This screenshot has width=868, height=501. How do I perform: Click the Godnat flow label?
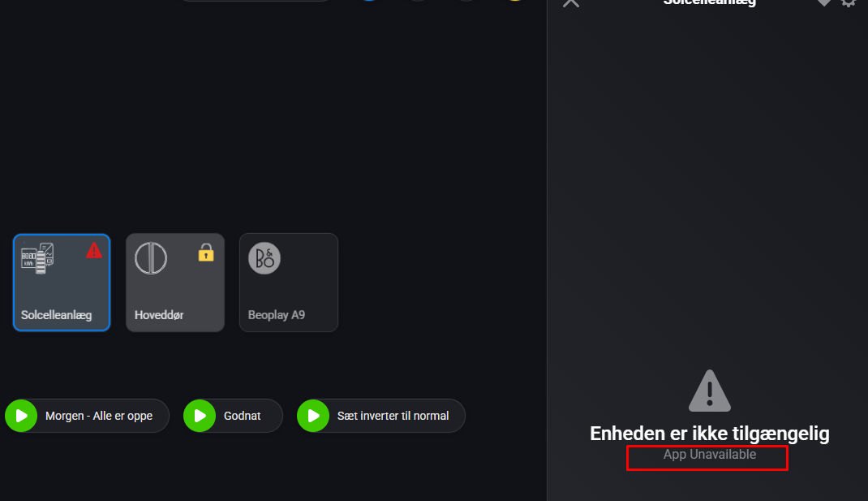tap(242, 416)
